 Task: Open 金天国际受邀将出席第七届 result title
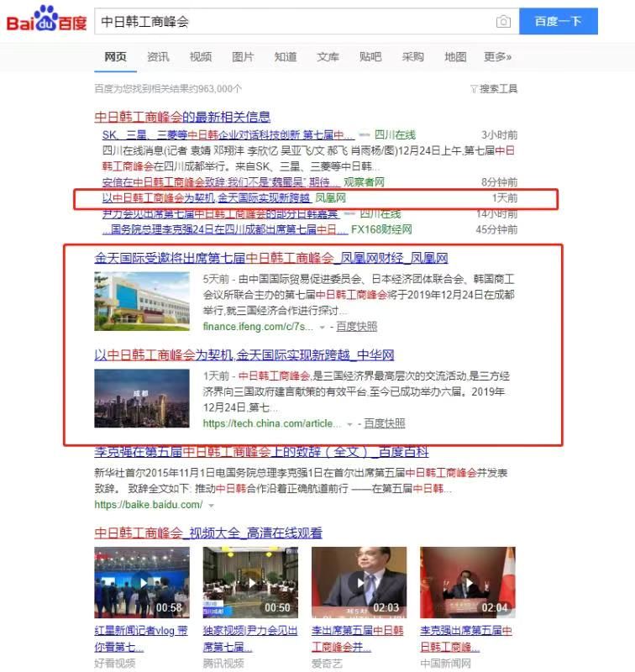click(x=271, y=258)
